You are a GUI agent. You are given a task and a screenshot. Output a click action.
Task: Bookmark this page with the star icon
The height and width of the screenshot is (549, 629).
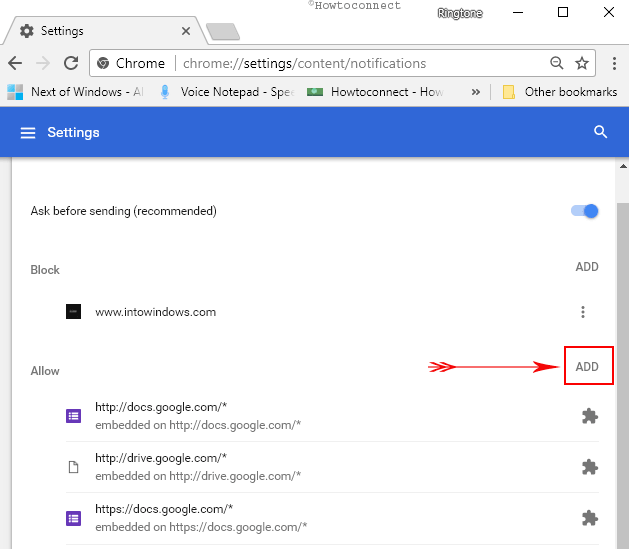tap(582, 63)
